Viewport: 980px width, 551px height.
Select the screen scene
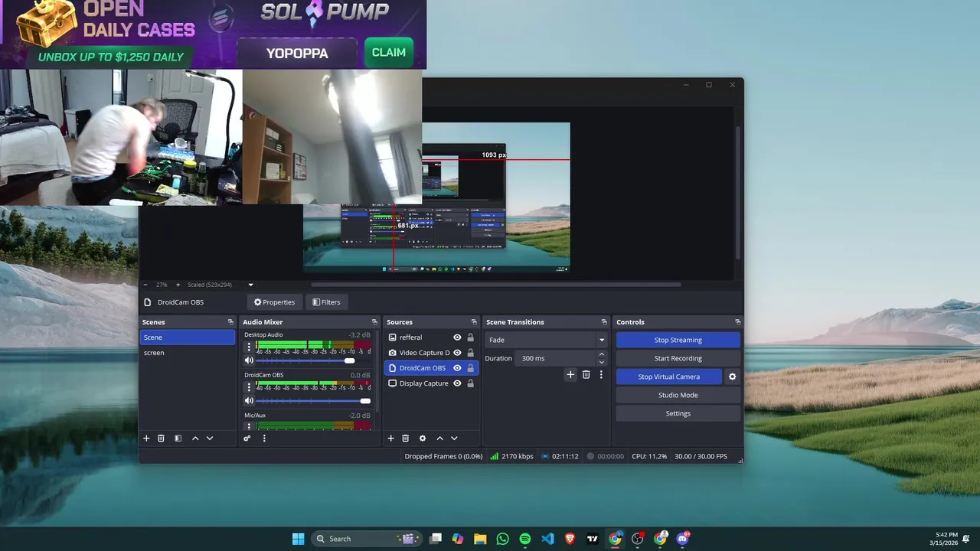pyautogui.click(x=188, y=353)
